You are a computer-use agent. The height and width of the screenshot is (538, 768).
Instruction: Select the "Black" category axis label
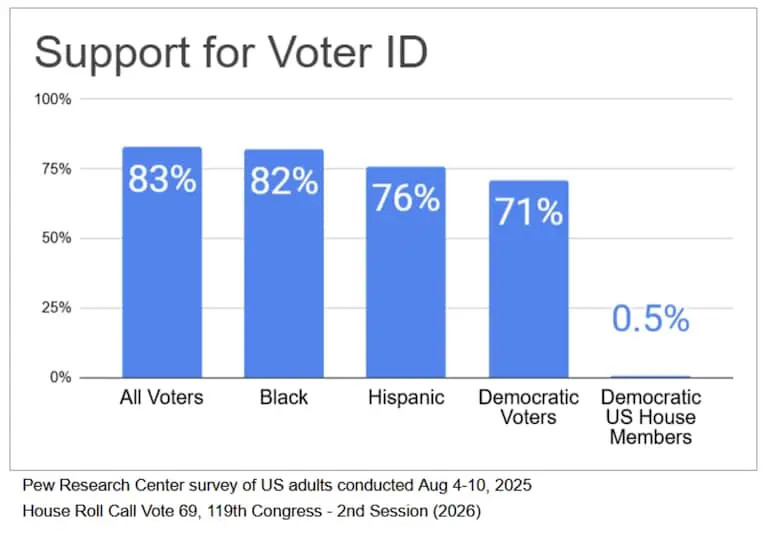pyautogui.click(x=284, y=398)
